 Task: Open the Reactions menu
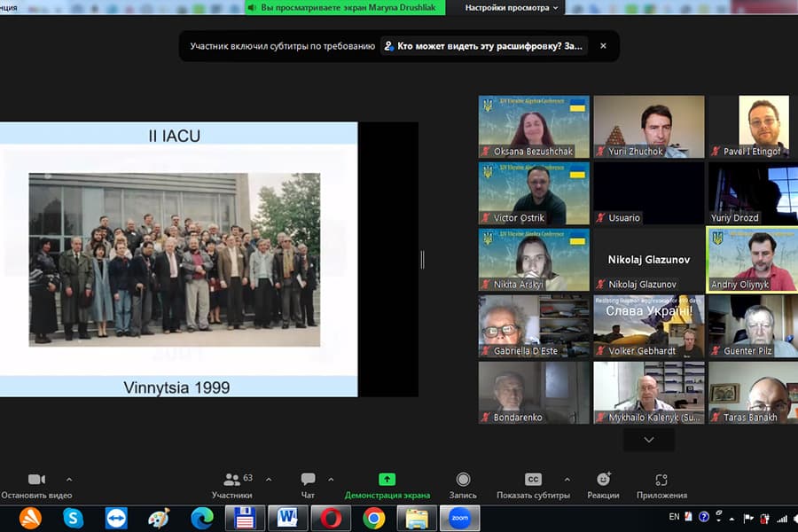[603, 480]
